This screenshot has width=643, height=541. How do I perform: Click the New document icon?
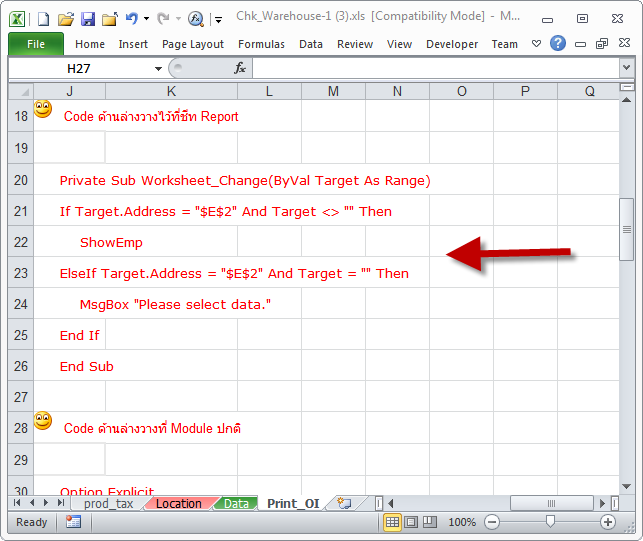[43, 18]
